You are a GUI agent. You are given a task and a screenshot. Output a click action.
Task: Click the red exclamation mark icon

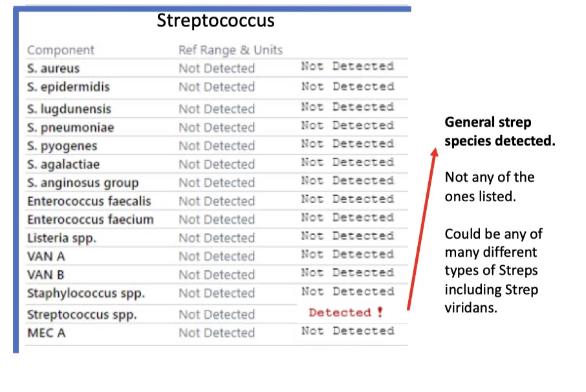coord(380,312)
